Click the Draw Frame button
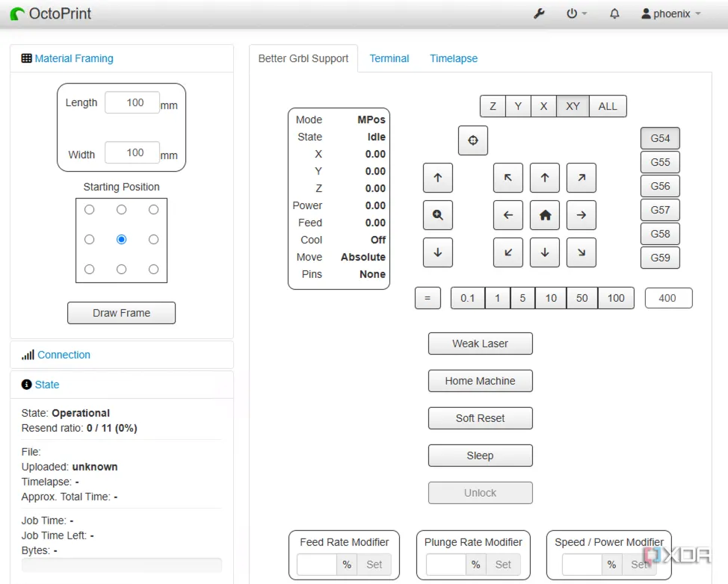 pos(121,313)
